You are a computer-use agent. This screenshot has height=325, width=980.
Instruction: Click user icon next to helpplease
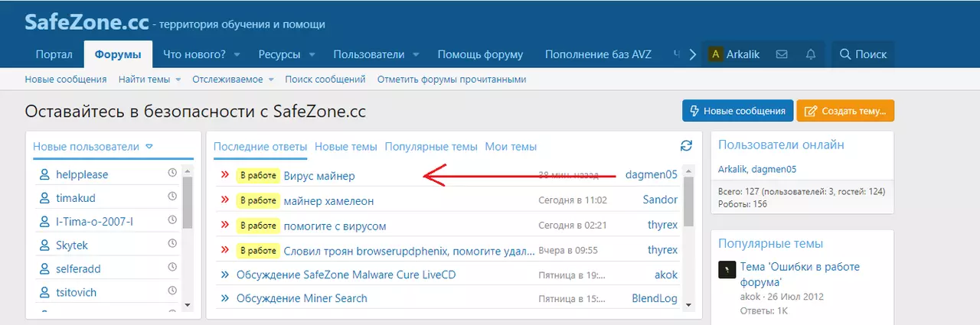(44, 174)
